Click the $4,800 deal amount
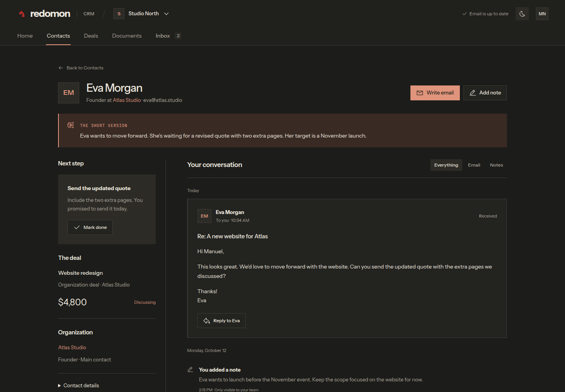565x392 pixels. tap(72, 302)
